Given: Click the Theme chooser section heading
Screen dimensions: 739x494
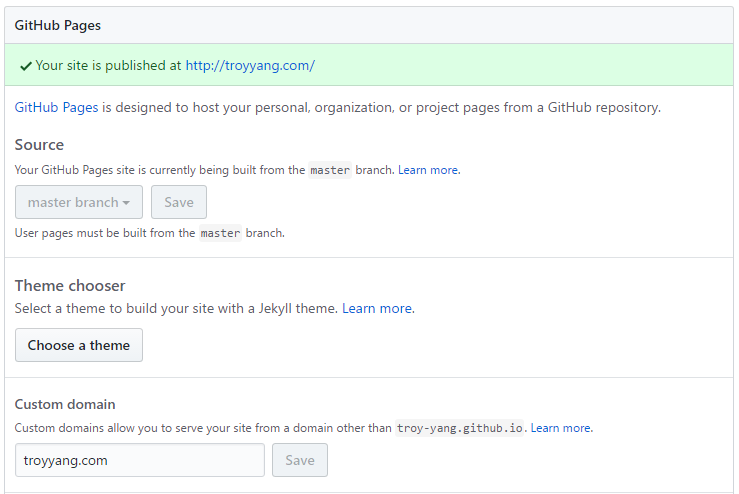Looking at the screenshot, I should pos(70,286).
